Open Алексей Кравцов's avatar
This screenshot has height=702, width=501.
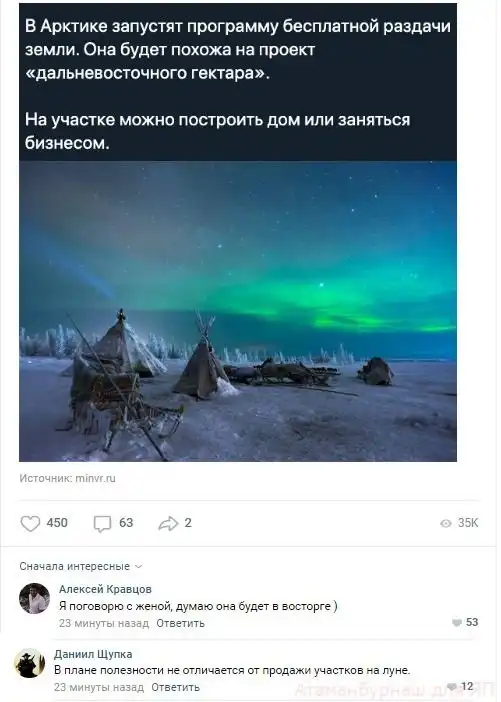34,599
